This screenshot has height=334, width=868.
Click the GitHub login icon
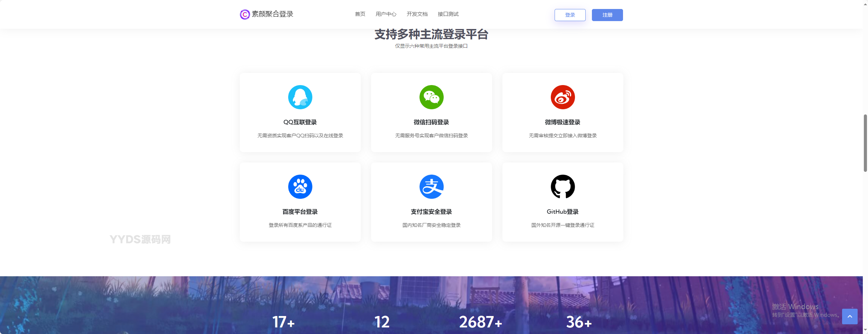(562, 186)
